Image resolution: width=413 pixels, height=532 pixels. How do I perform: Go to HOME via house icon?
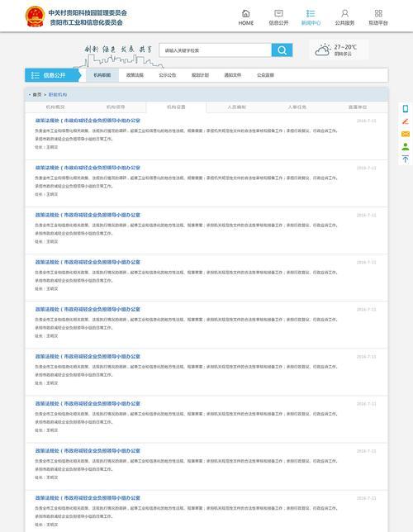pyautogui.click(x=245, y=13)
